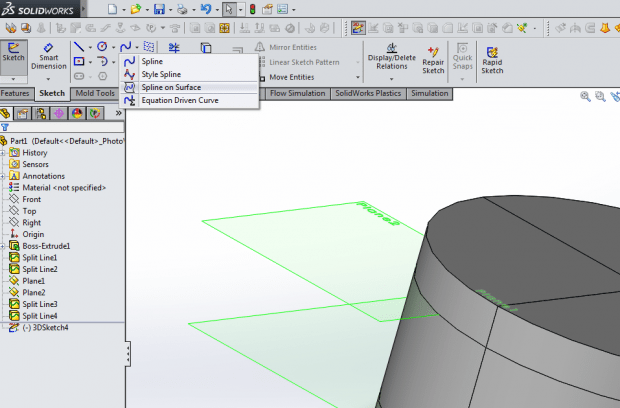Open the Rectangle tool dropdown arrow
Screen dimensions: 620x408
point(90,62)
